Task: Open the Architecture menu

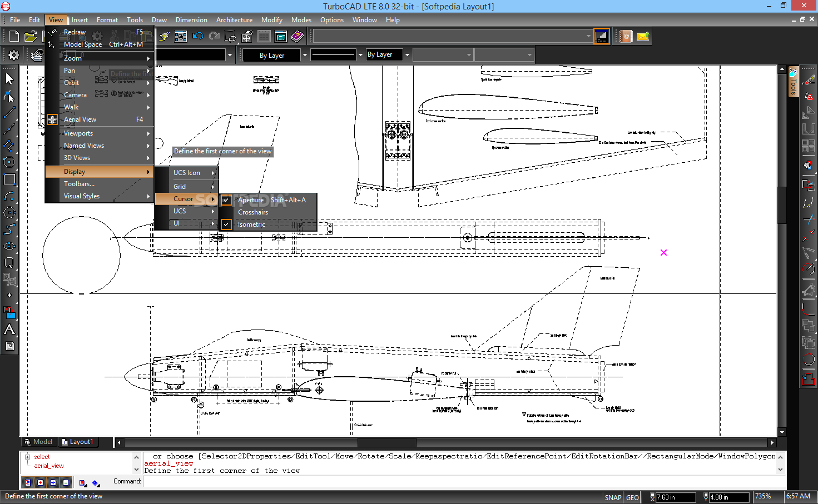Action: point(234,20)
